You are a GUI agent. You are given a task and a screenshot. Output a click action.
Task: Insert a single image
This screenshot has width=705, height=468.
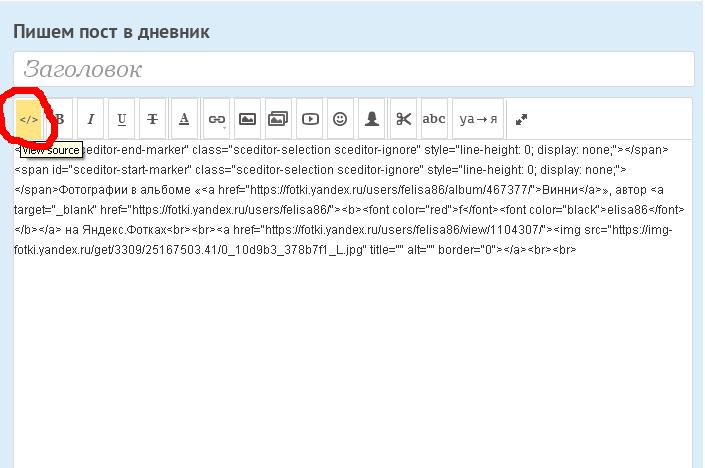click(247, 119)
